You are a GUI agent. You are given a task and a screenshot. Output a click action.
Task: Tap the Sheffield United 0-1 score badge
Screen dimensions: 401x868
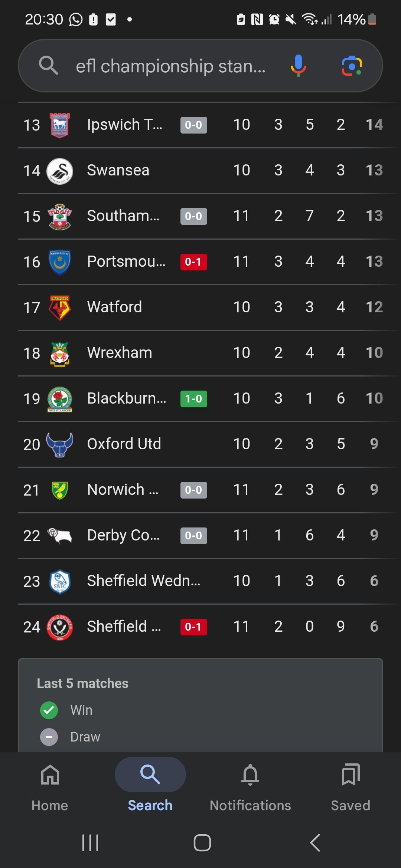(x=193, y=627)
